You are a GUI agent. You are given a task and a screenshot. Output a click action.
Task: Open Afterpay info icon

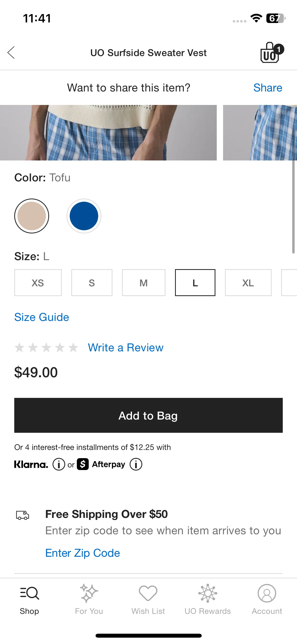[x=136, y=464]
